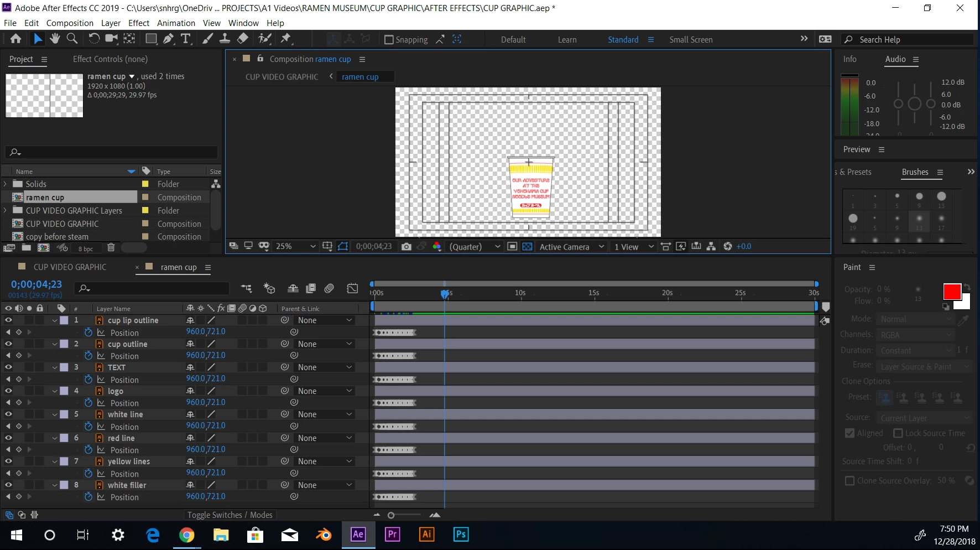Select the Eraser tool
Screen dimensions: 980x550
tap(242, 39)
